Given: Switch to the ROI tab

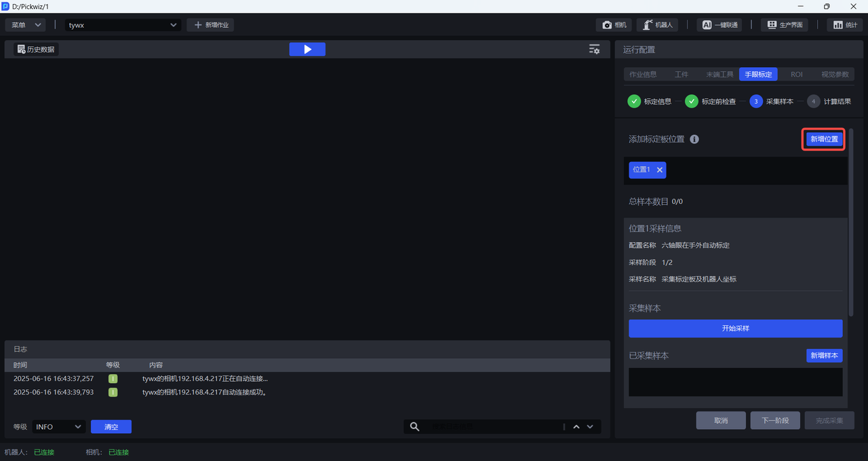Looking at the screenshot, I should tap(796, 75).
